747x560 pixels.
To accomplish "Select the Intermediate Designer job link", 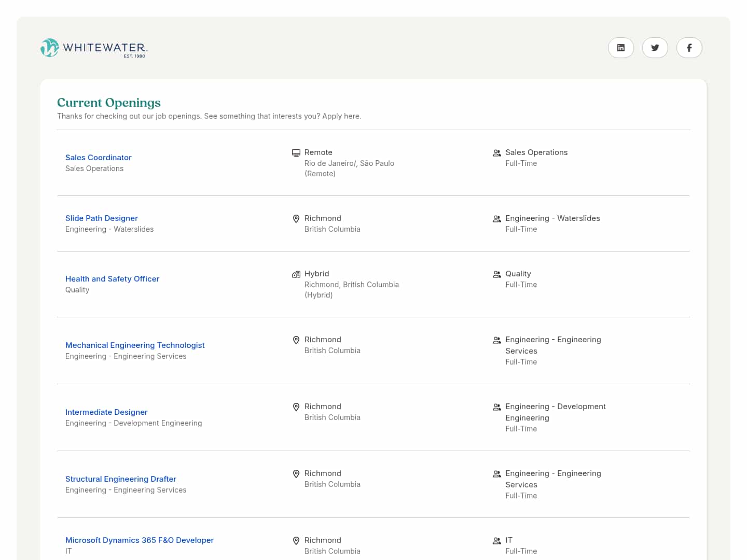I will [x=106, y=412].
